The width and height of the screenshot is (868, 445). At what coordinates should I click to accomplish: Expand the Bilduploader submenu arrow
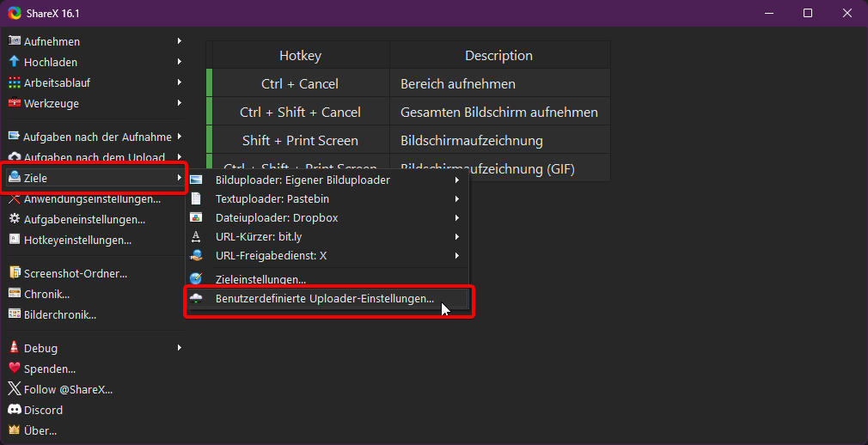pyautogui.click(x=456, y=180)
